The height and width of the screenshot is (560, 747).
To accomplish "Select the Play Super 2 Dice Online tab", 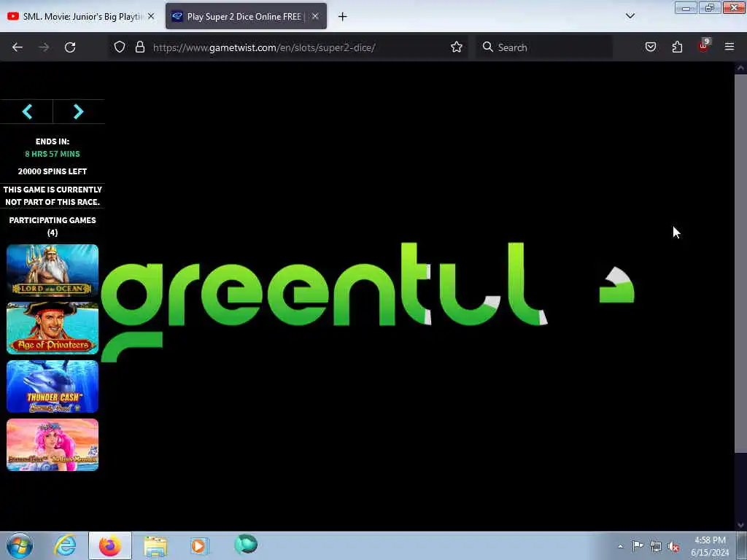I will 246,16.
